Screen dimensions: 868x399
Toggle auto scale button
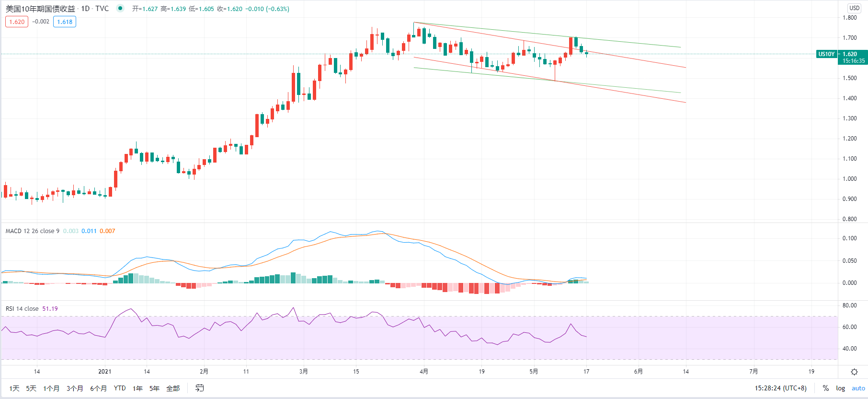coord(858,388)
